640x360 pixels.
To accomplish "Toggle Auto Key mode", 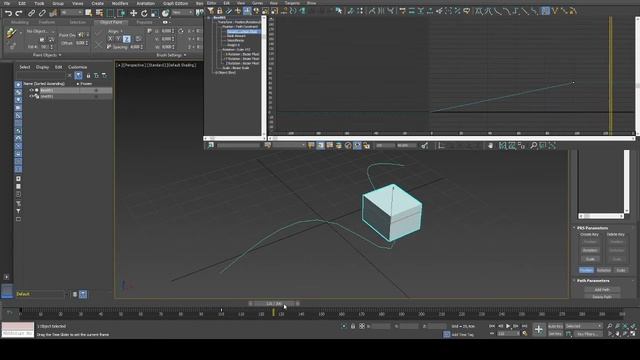I will click(x=555, y=326).
